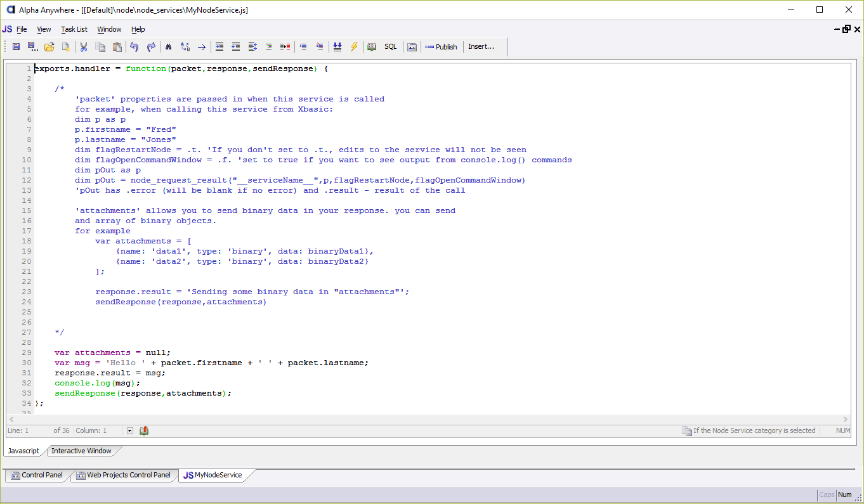Click the Column: 1 status field

91,430
